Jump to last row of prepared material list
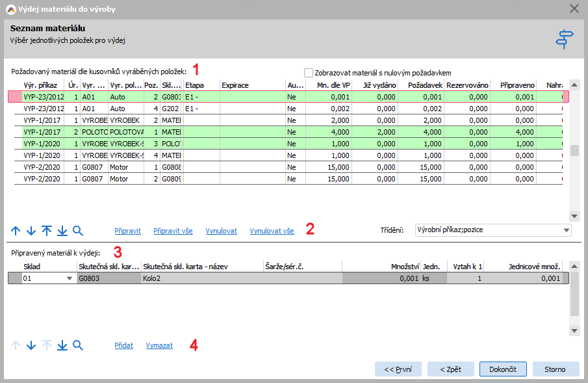This screenshot has height=383, width=588. [x=62, y=345]
